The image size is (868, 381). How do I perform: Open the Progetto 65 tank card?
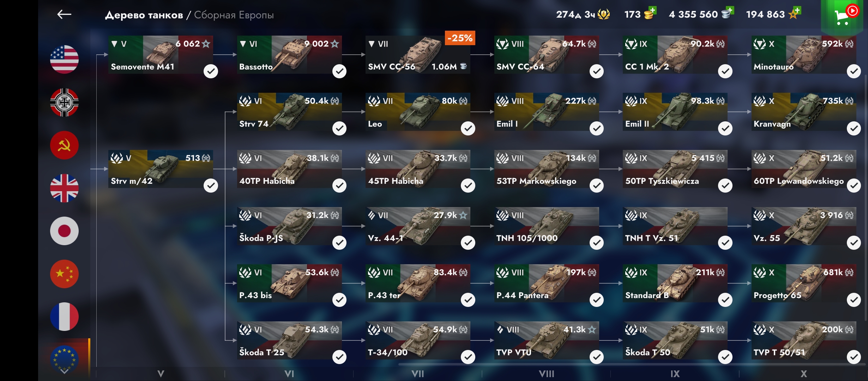tap(803, 283)
